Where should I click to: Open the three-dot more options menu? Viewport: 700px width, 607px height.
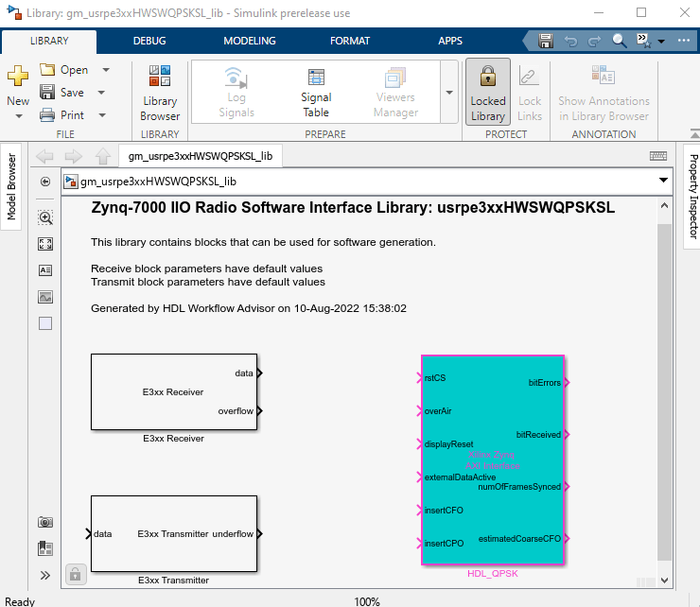pos(684,40)
